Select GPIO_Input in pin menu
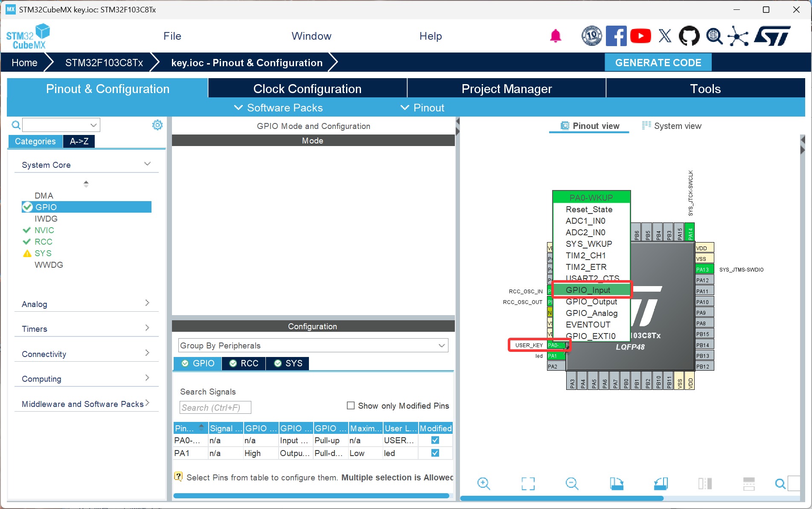Screen dimensions: 812x509 coord(591,290)
